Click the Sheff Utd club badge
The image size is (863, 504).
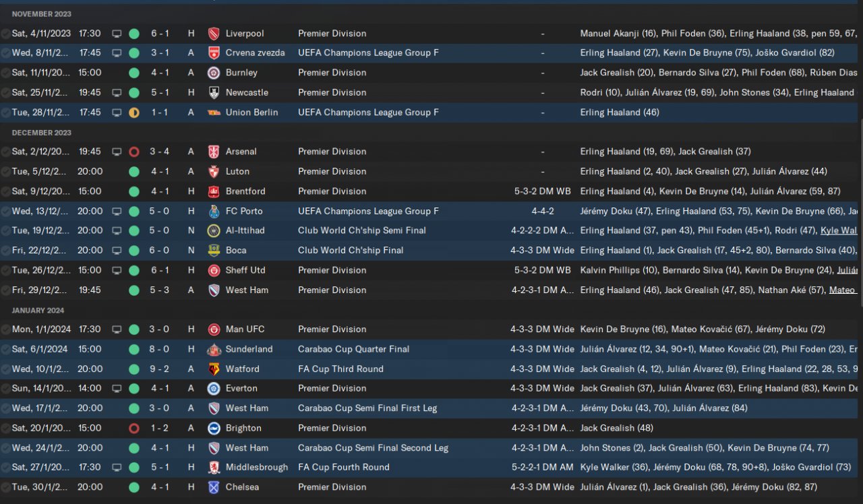pyautogui.click(x=214, y=270)
